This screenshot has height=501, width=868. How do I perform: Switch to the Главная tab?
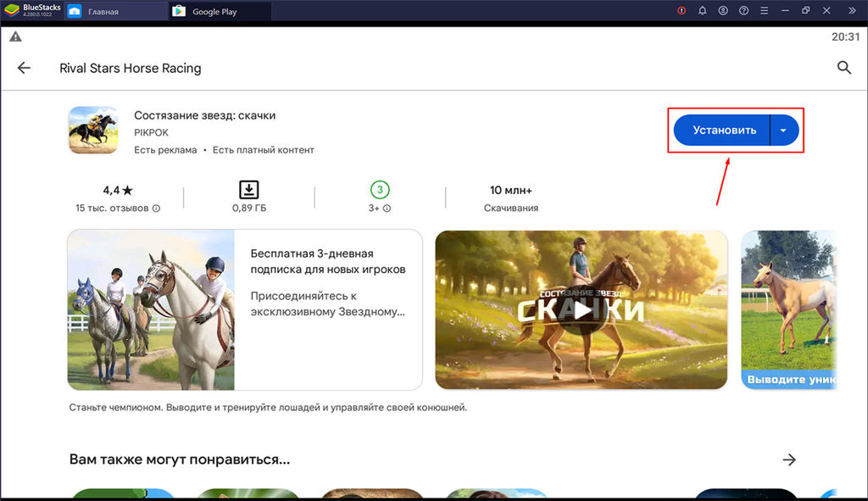[x=116, y=11]
